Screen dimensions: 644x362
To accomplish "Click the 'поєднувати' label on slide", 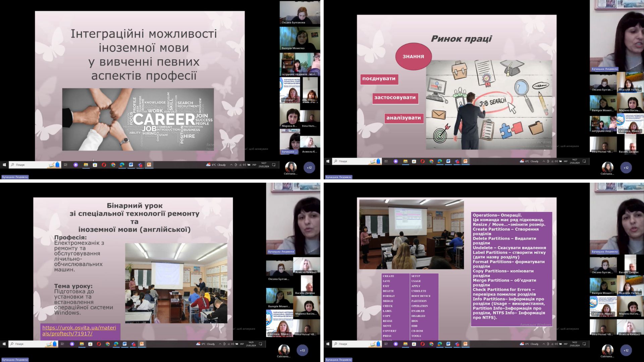I will (x=379, y=79).
